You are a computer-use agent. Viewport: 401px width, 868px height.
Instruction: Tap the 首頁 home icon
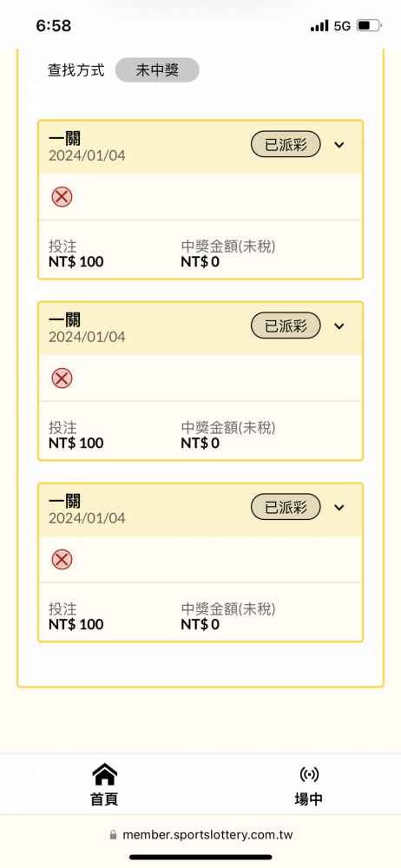(x=104, y=773)
